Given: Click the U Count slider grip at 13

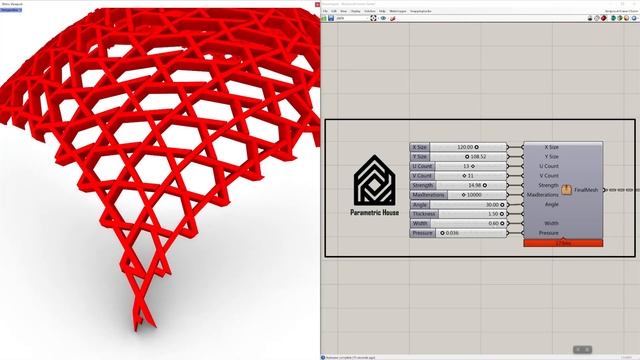Looking at the screenshot, I should click(x=473, y=166).
